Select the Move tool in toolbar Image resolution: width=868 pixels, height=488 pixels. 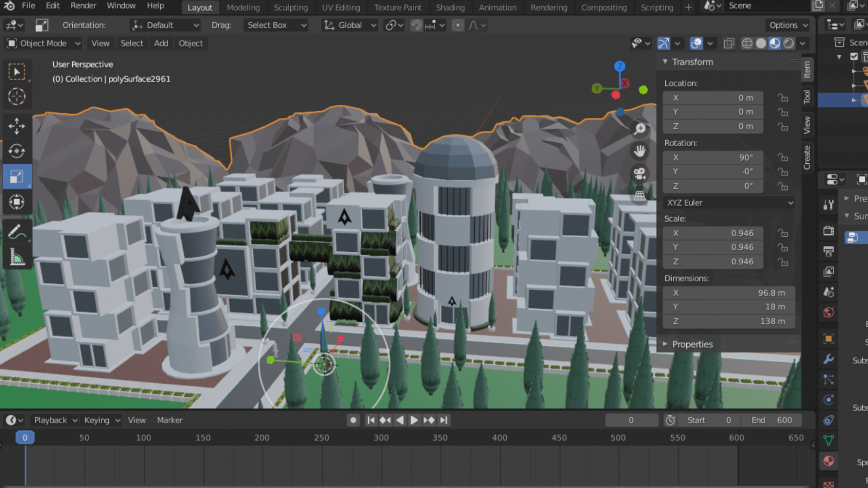(x=17, y=126)
